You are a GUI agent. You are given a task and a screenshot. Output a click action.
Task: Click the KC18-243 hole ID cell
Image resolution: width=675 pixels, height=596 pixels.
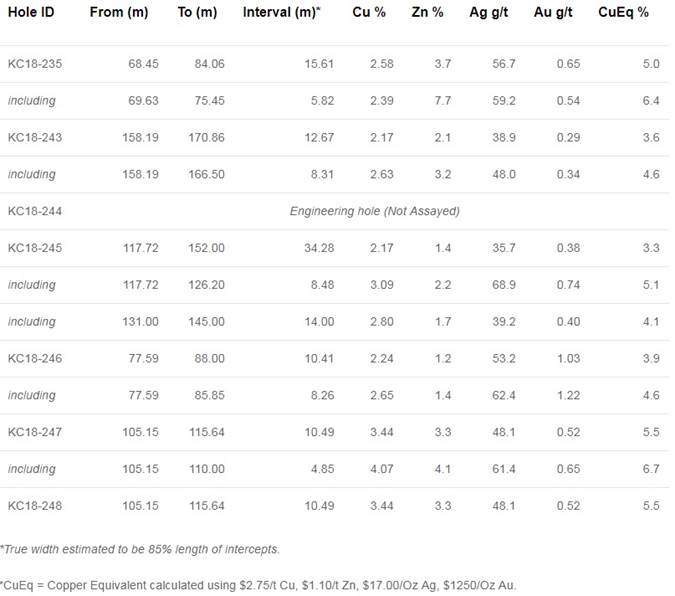(35, 137)
